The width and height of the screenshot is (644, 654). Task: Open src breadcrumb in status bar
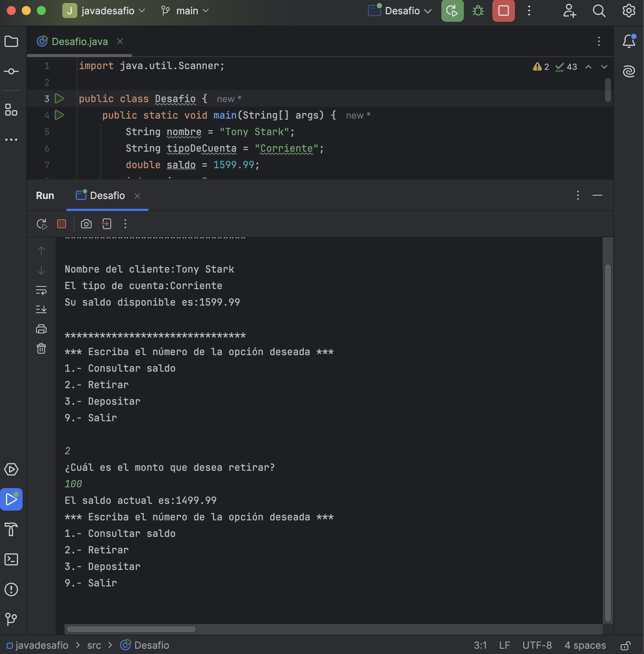94,645
